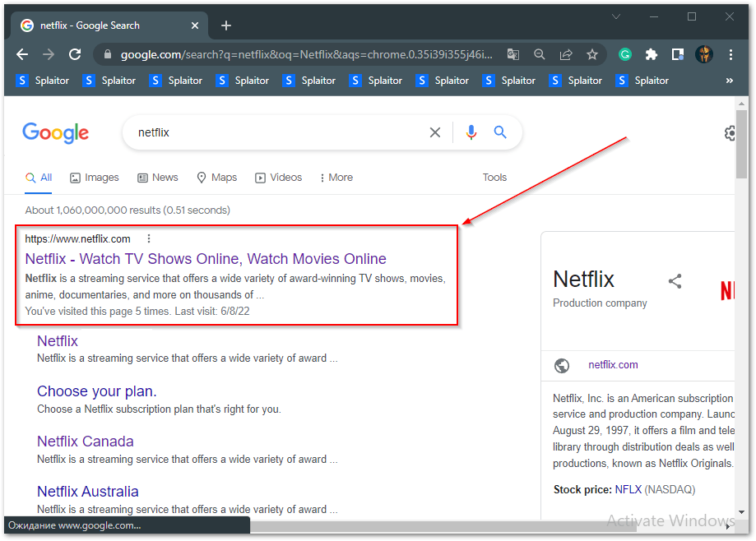Open Google's quick settings gear icon

click(x=729, y=132)
